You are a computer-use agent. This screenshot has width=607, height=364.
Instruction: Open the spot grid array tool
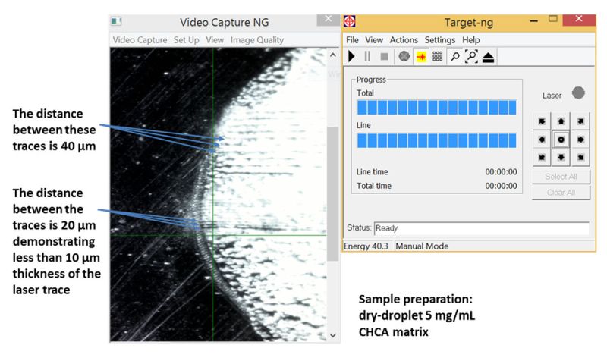click(438, 56)
